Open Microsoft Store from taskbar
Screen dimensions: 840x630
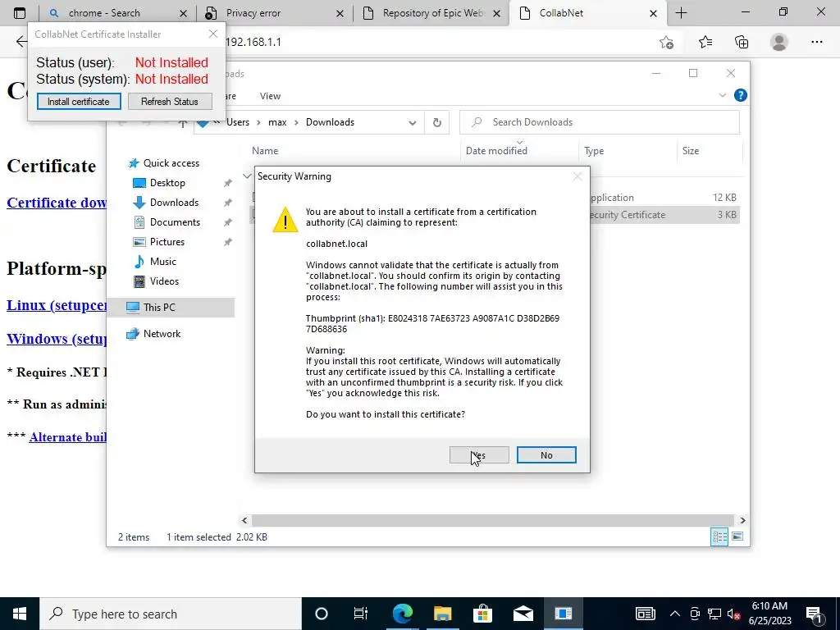pyautogui.click(x=482, y=614)
